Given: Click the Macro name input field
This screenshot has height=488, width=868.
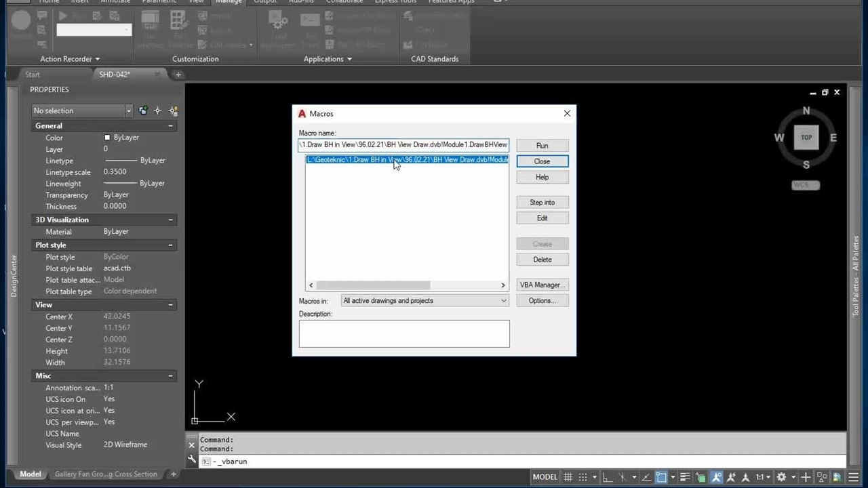Looking at the screenshot, I should point(403,145).
